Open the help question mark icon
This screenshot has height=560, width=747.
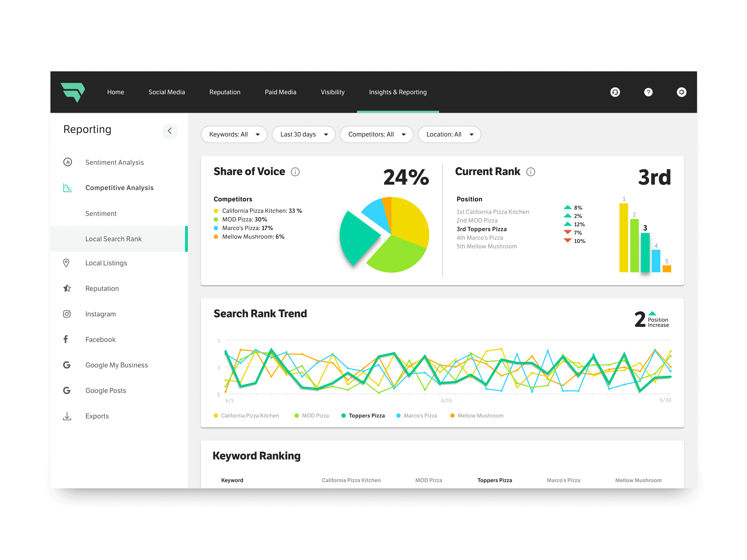pos(648,92)
